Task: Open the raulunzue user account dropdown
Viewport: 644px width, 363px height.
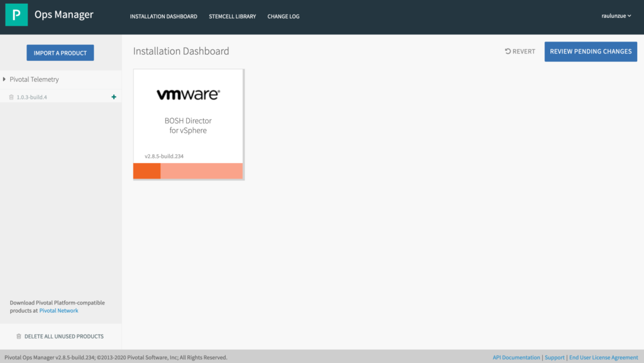Action: 614,16
